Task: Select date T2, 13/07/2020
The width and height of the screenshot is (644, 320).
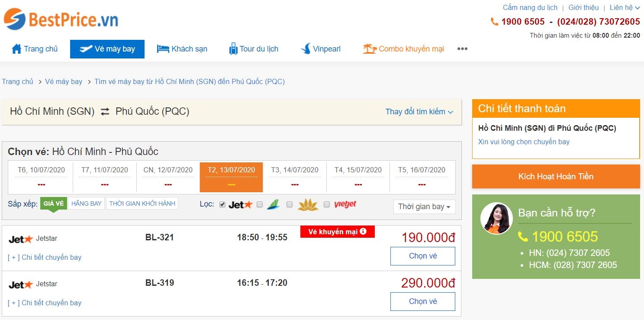Action: 231,177
